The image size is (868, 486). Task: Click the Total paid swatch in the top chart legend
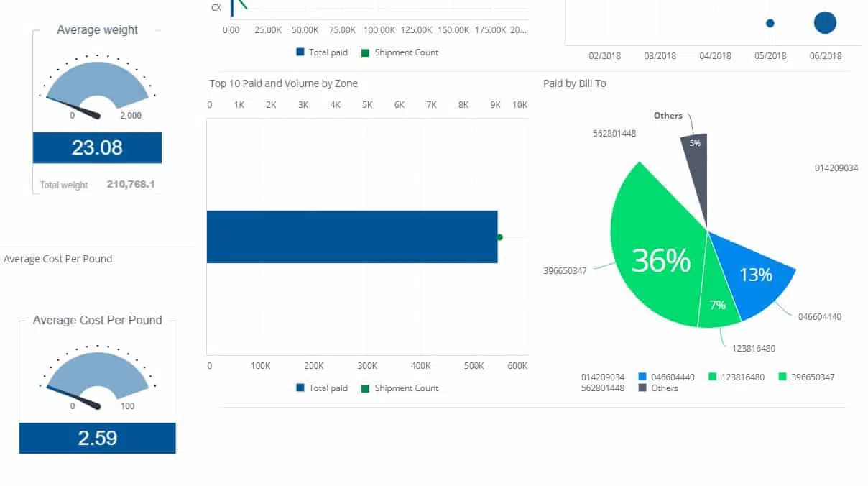click(x=300, y=52)
